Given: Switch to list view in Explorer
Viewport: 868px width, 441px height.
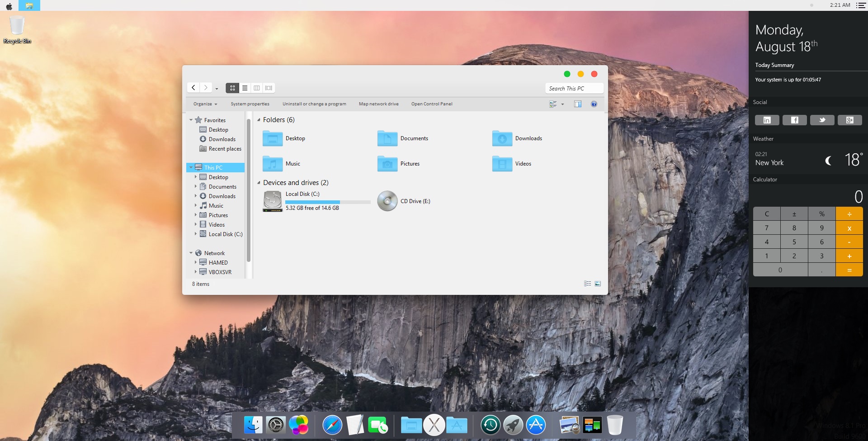Looking at the screenshot, I should click(245, 88).
